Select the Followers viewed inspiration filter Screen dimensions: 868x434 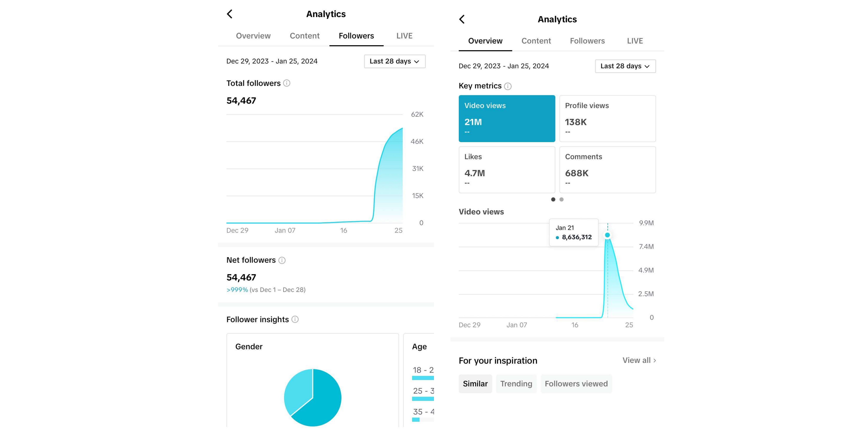(x=576, y=384)
